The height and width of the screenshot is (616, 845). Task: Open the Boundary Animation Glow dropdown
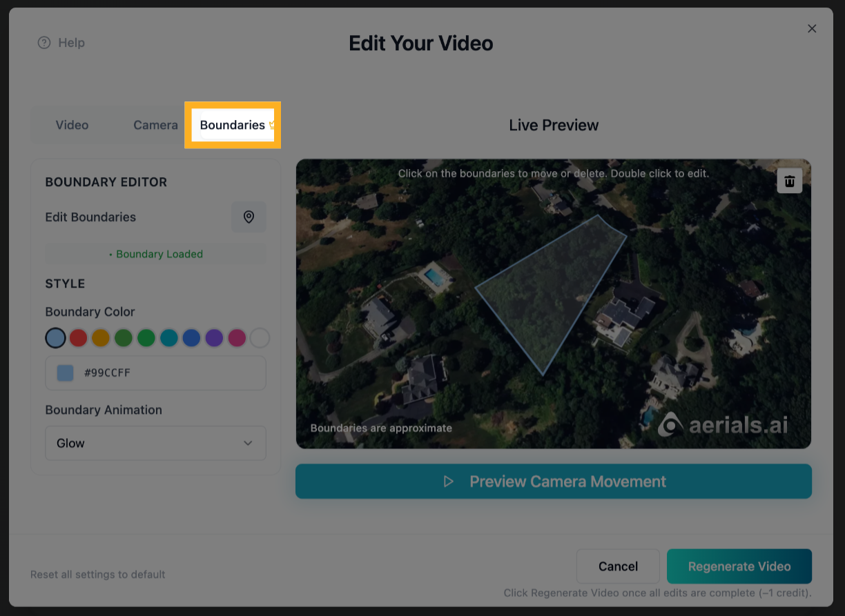click(155, 443)
